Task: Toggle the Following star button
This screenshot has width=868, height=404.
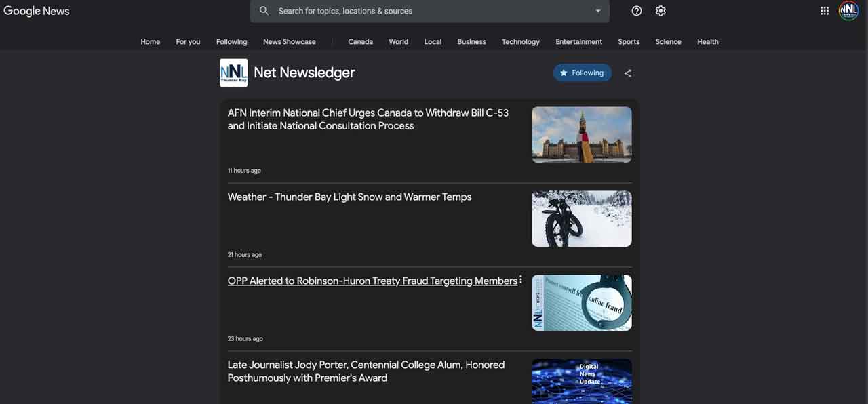Action: click(582, 73)
